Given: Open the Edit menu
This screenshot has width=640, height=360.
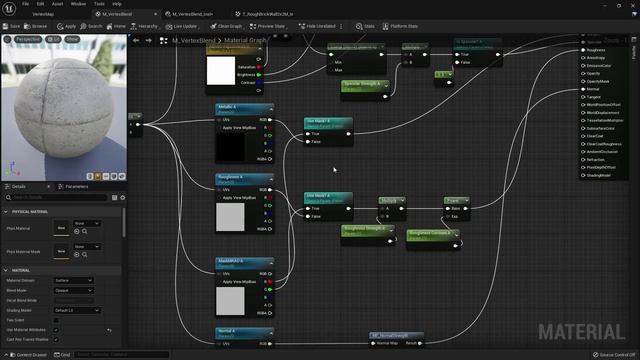Looking at the screenshot, I should point(40,4).
